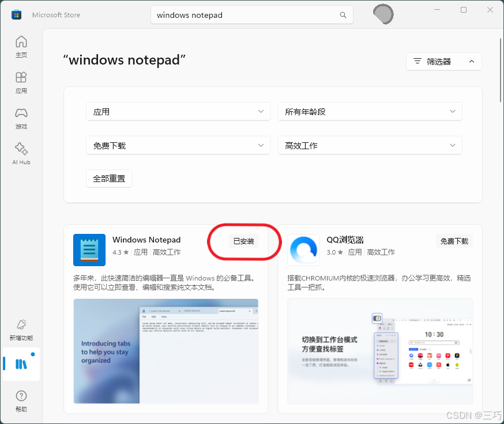
Task: Click the search box with windows notepad
Action: pos(252,15)
